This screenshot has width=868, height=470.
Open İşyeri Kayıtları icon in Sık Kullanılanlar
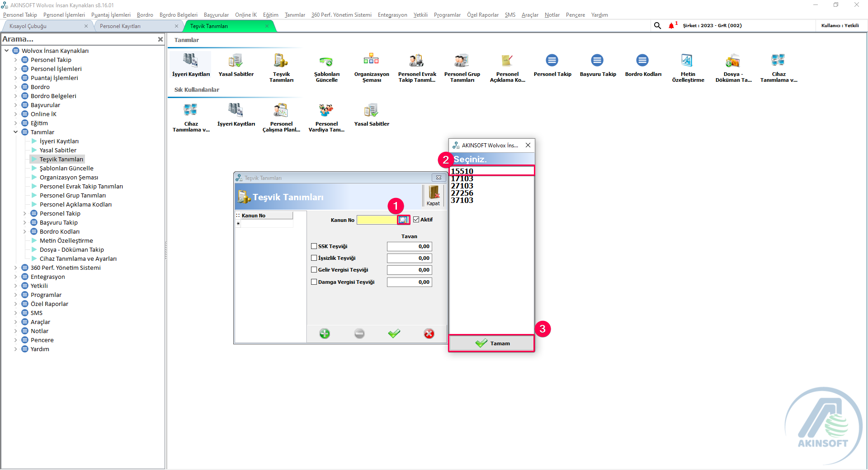coord(236,115)
